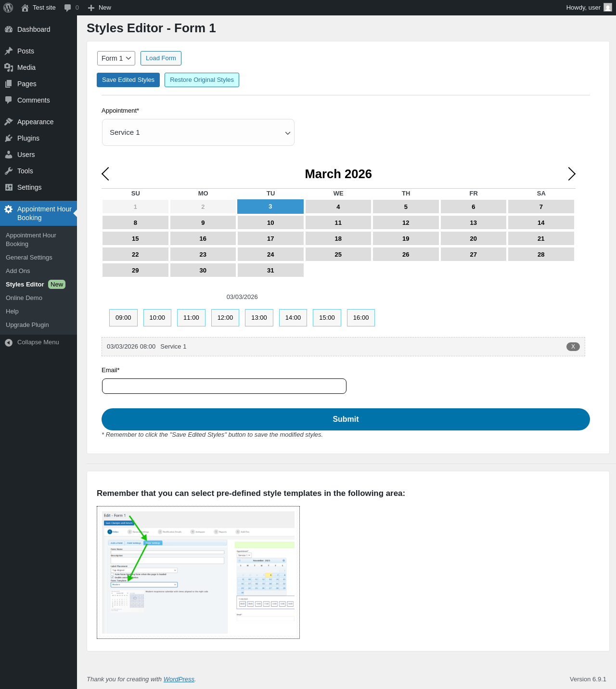The height and width of the screenshot is (689, 616).
Task: Click the Pages icon in sidebar
Action: [x=9, y=84]
